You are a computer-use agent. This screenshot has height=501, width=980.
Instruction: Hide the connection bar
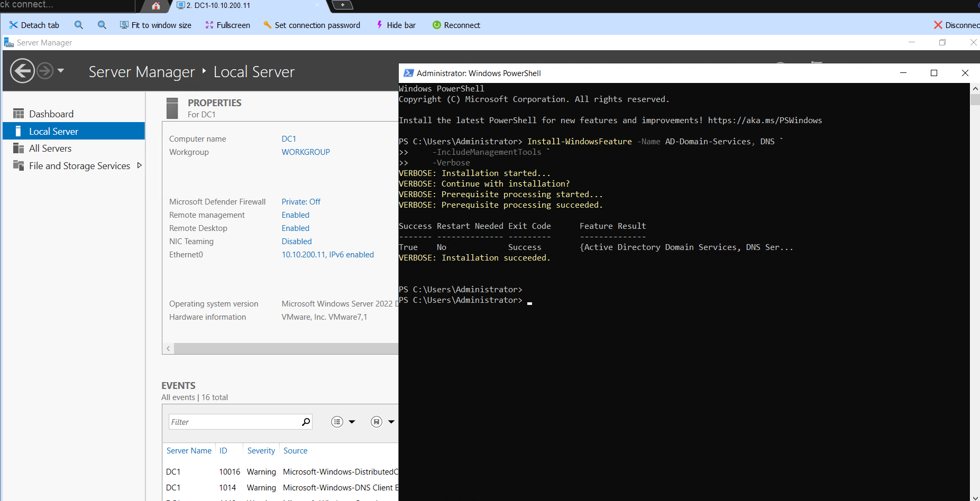tap(396, 25)
